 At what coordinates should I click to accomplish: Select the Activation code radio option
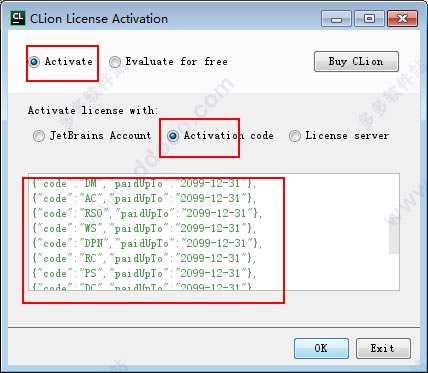tap(220, 136)
